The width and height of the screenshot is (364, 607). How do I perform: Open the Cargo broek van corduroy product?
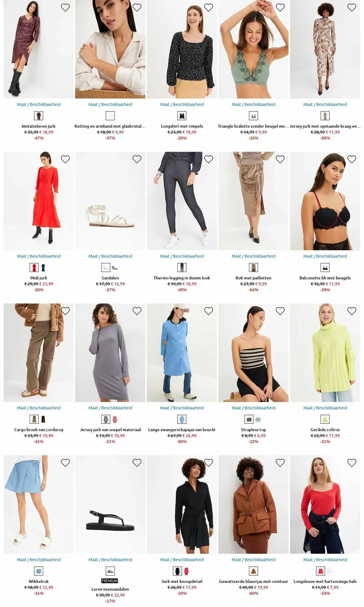pos(39,430)
